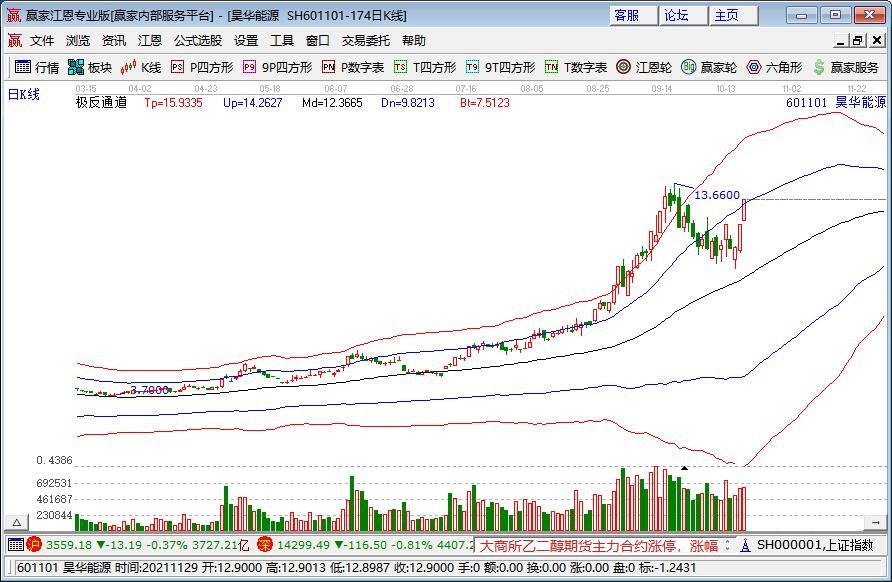Open the 行情 market quotes toolbar icon
892x582 pixels.
(x=37, y=67)
